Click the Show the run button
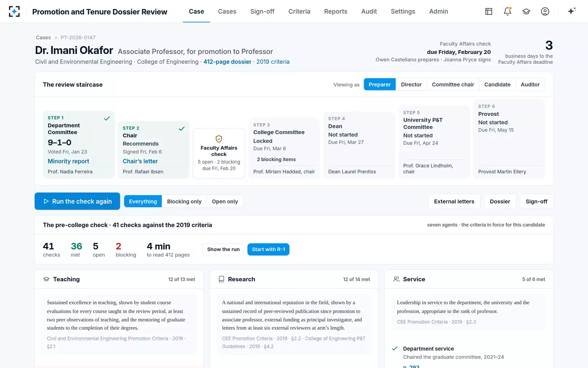The height and width of the screenshot is (368, 588). click(x=223, y=249)
